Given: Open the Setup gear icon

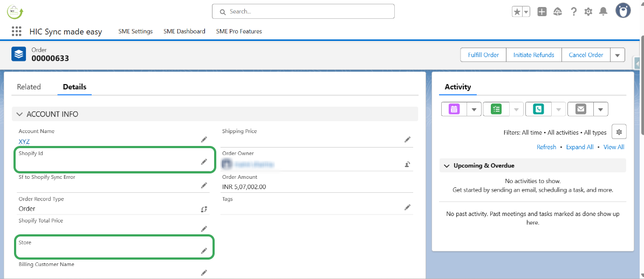Looking at the screenshot, I should [x=588, y=11].
